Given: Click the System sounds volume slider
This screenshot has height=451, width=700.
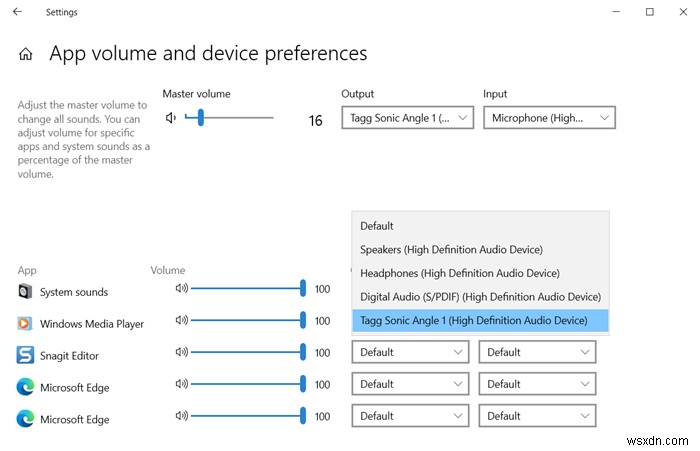Looking at the screenshot, I should coord(248,288).
